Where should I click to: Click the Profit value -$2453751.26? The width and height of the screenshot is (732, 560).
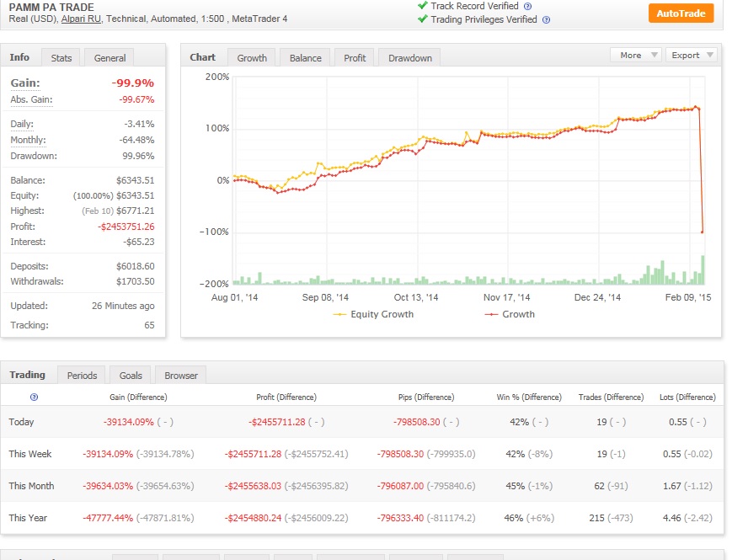click(126, 227)
